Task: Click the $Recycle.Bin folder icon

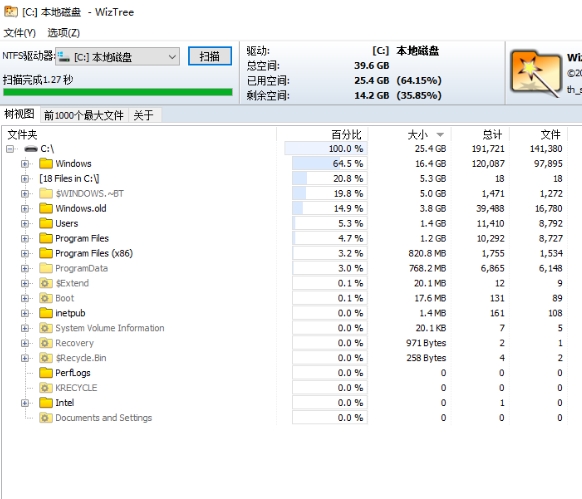Action: point(46,358)
